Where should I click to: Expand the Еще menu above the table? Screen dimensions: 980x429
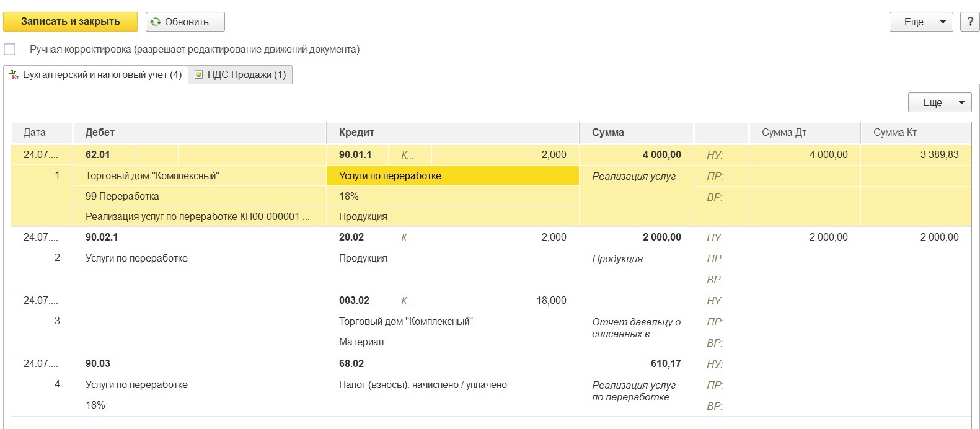pos(939,102)
